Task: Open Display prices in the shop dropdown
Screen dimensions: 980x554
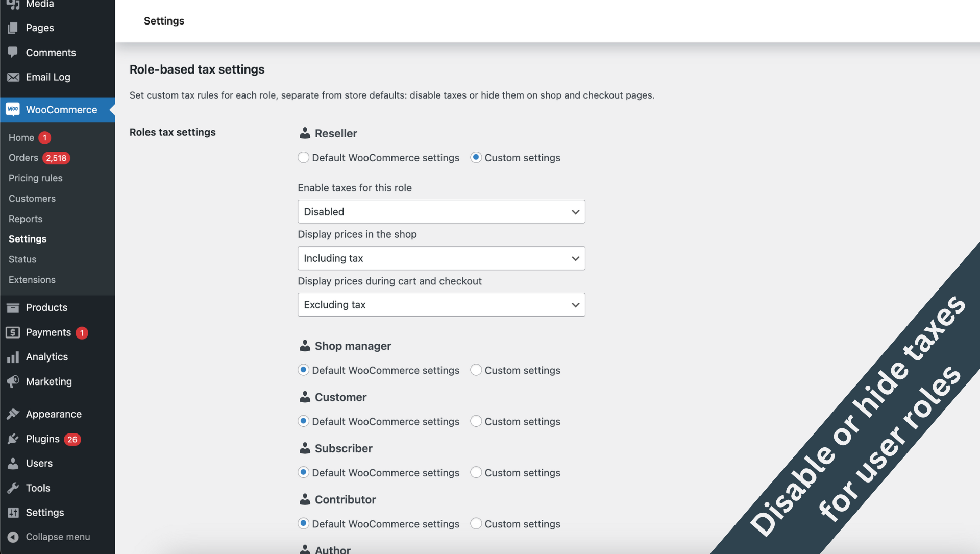Action: tap(441, 258)
